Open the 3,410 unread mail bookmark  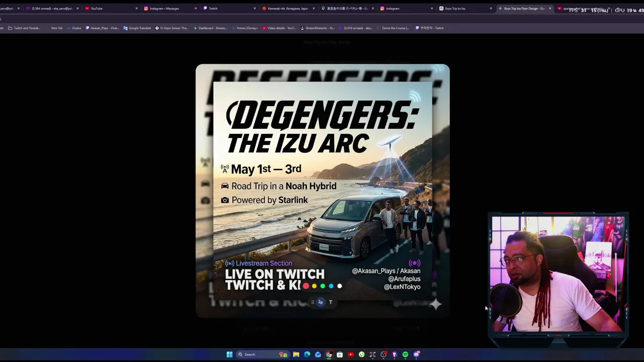(x=356, y=28)
